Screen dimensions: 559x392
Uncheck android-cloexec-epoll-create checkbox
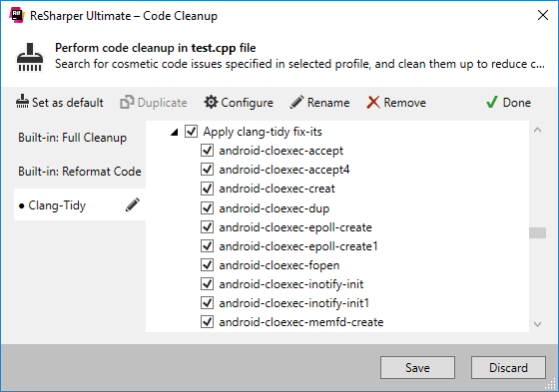point(207,227)
